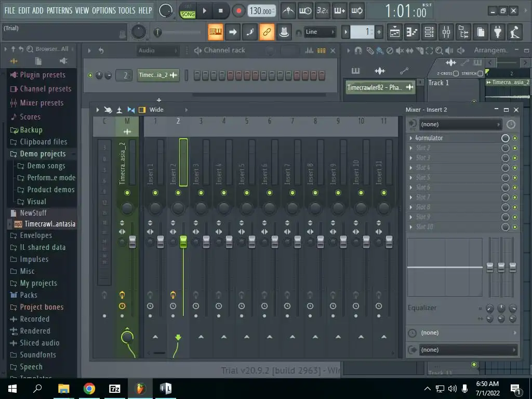The width and height of the screenshot is (532, 399).
Task: Click the Timec..ia_2 channel button
Action: coord(158,75)
